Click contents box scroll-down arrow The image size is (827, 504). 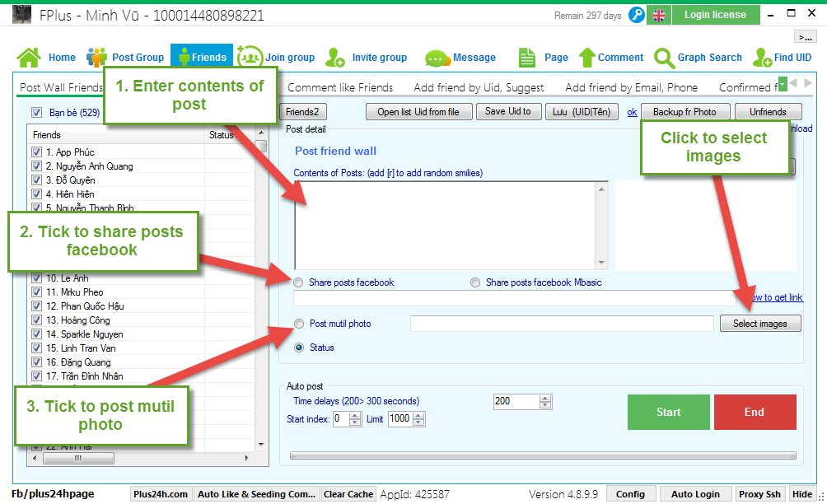point(602,263)
